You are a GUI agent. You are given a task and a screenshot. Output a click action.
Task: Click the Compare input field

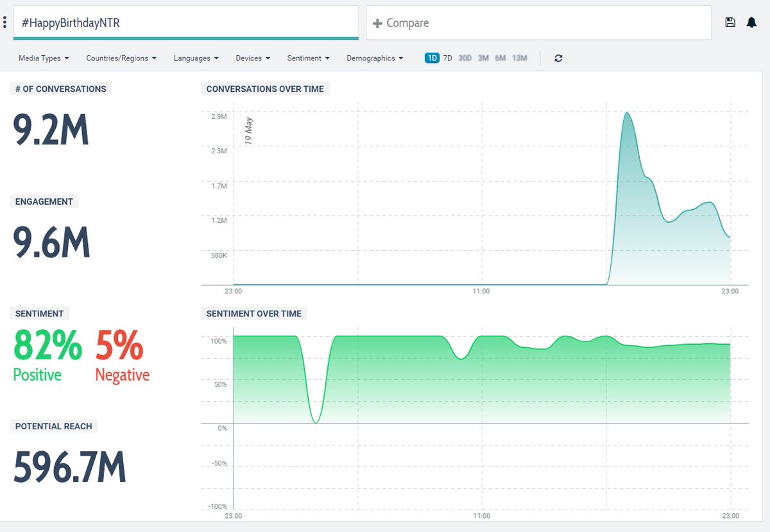point(538,22)
